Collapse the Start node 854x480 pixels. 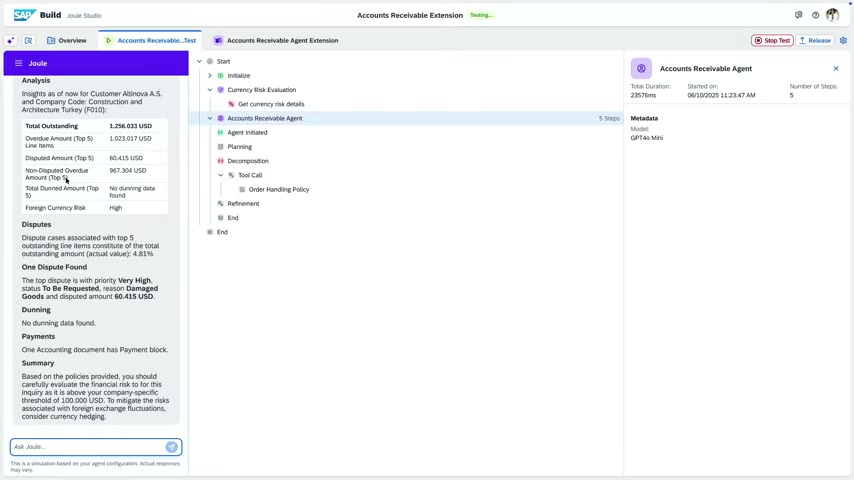point(199,62)
